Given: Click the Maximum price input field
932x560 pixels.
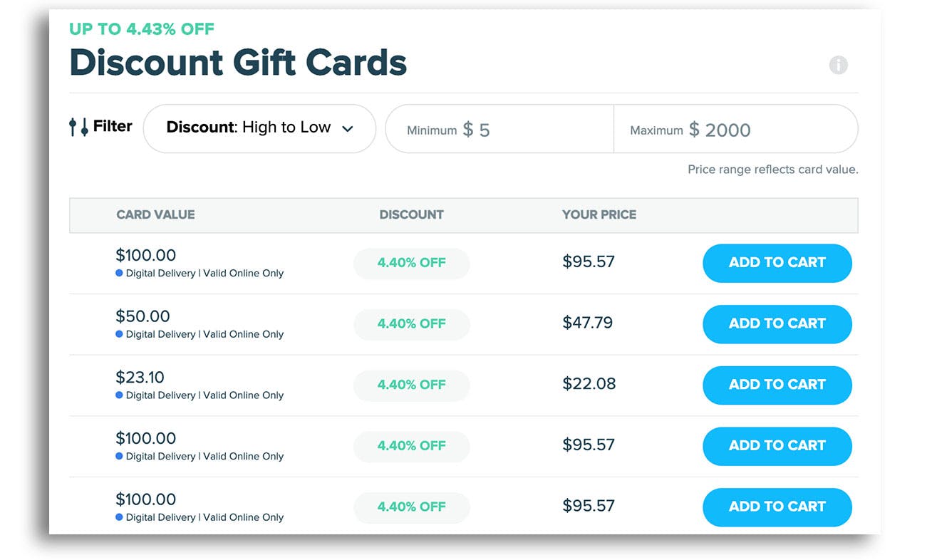Looking at the screenshot, I should pyautogui.click(x=735, y=130).
